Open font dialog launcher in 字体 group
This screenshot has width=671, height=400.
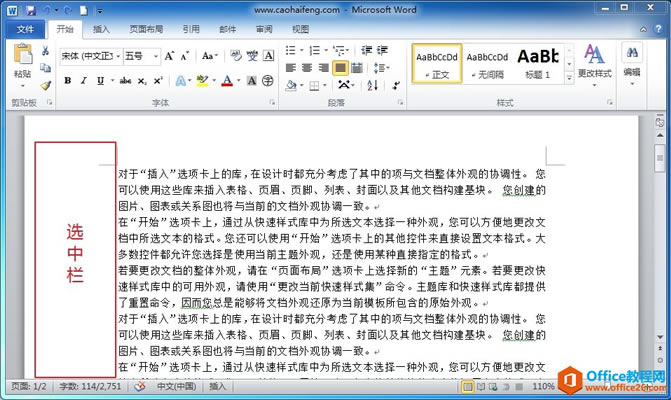[272, 102]
